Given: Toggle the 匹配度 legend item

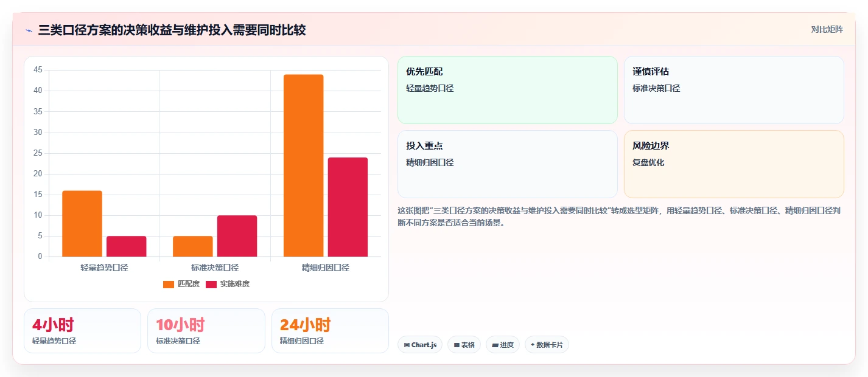Looking at the screenshot, I should [x=181, y=284].
